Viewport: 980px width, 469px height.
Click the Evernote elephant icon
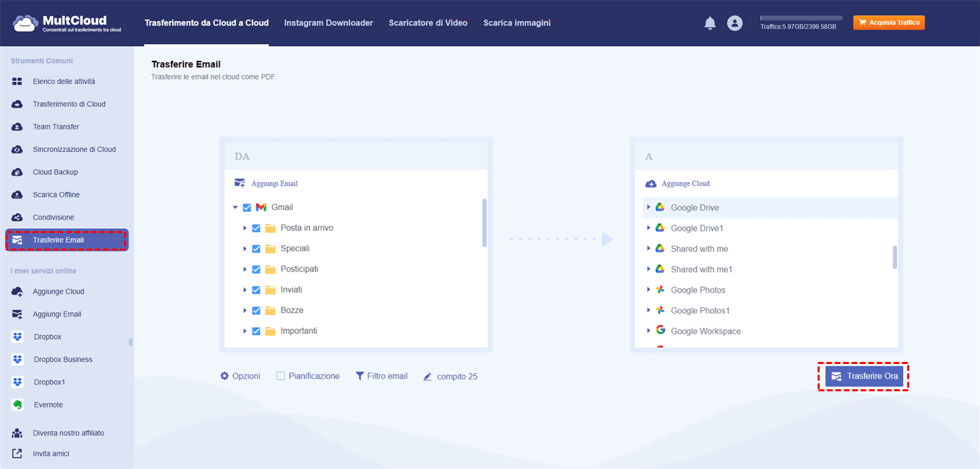click(17, 405)
